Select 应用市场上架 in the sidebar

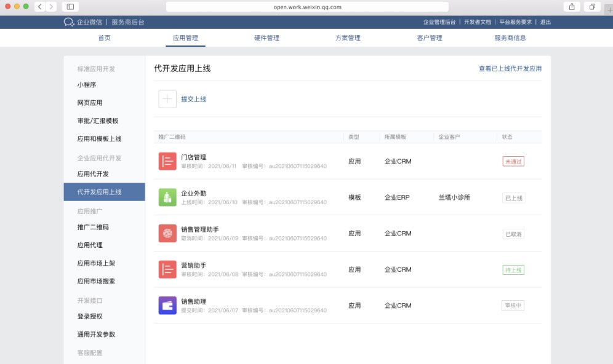(96, 263)
